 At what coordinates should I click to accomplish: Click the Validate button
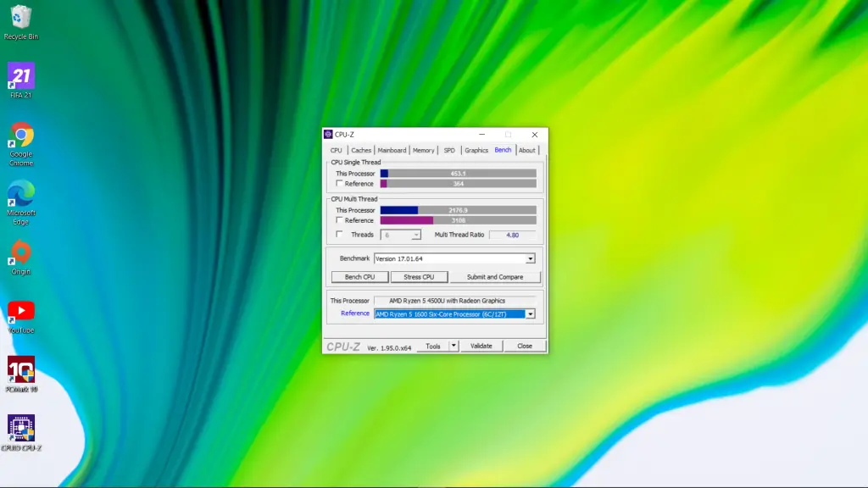point(481,346)
